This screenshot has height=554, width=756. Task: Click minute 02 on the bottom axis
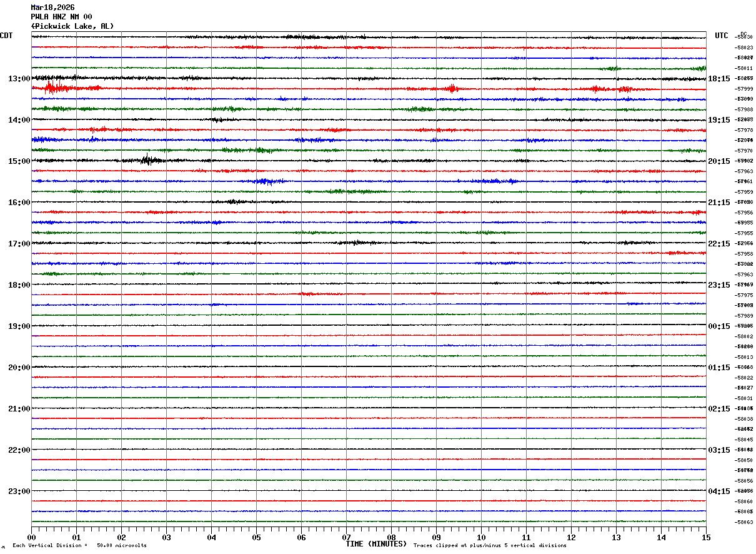pyautogui.click(x=121, y=537)
